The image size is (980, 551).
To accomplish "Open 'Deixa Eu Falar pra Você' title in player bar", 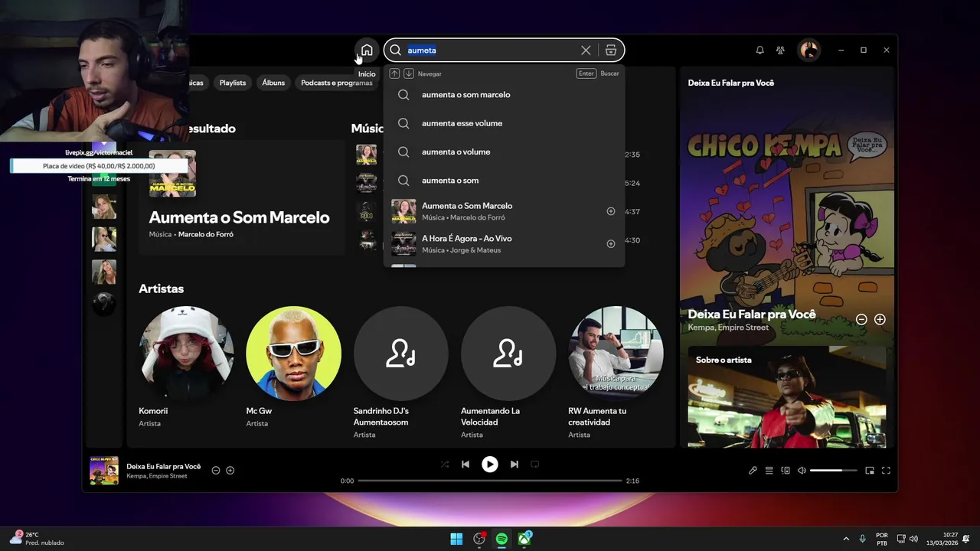I will 164,466.
